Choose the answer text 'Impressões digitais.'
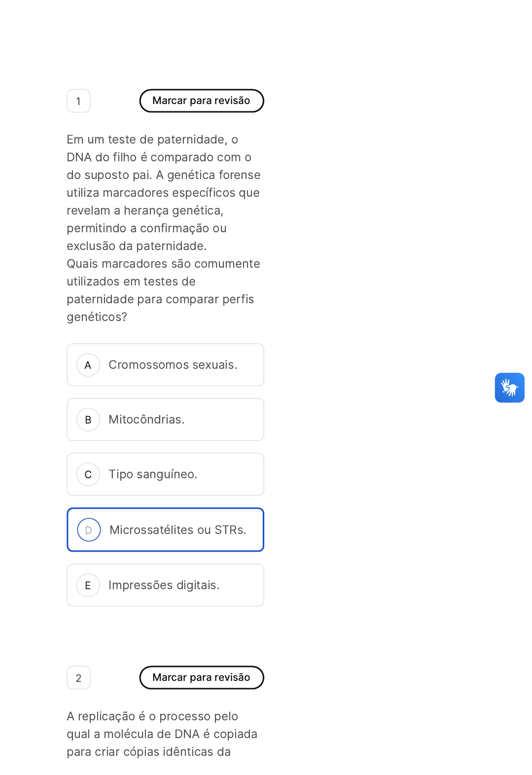Viewport: 532px width, 775px height. 164,585
